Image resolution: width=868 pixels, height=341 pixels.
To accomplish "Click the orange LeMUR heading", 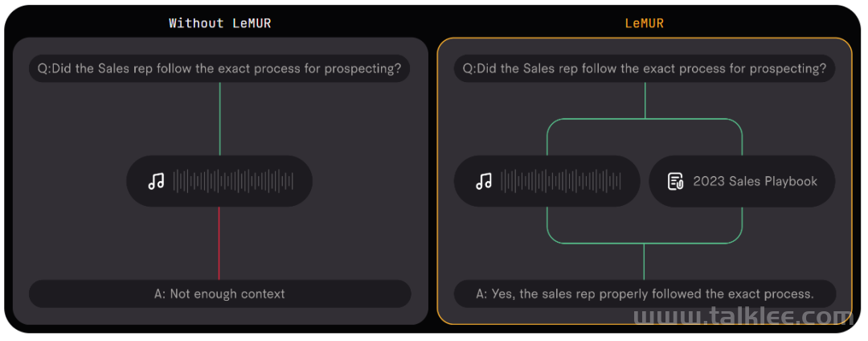I will tap(645, 23).
